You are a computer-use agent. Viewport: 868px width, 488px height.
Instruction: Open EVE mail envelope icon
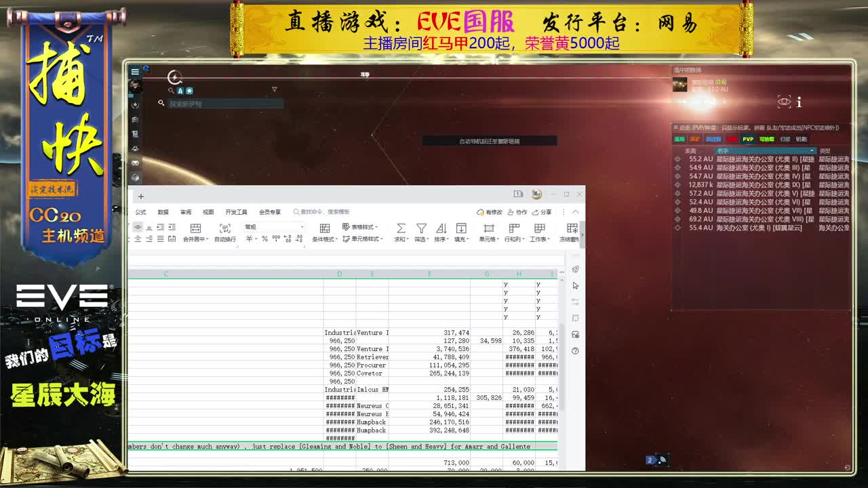click(135, 163)
